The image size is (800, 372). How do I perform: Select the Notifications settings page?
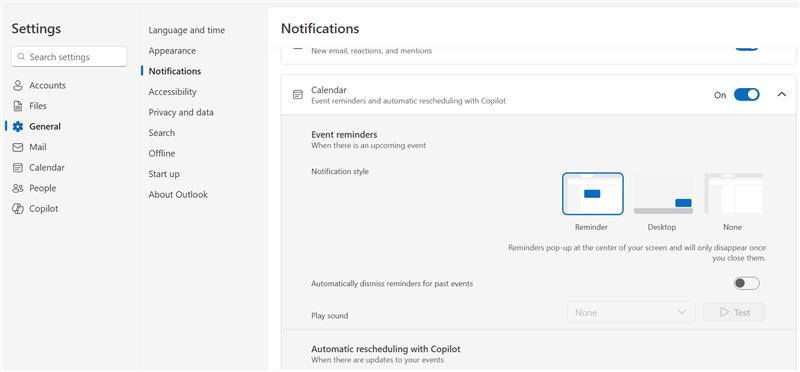[x=174, y=71]
